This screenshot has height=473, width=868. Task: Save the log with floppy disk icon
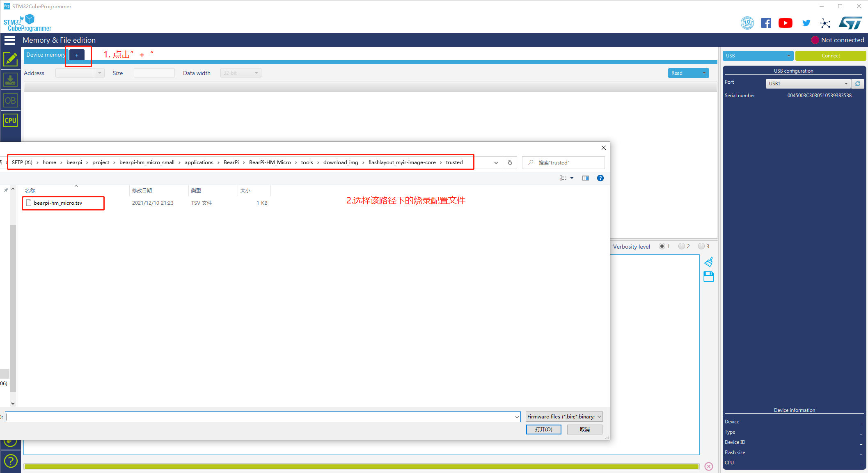click(x=709, y=276)
